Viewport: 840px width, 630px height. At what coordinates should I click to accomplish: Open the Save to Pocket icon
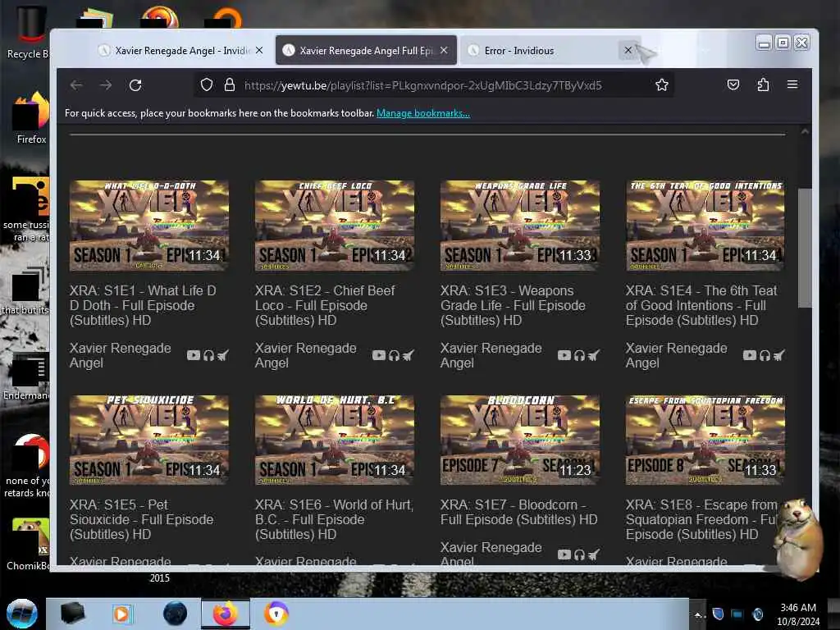pos(733,84)
